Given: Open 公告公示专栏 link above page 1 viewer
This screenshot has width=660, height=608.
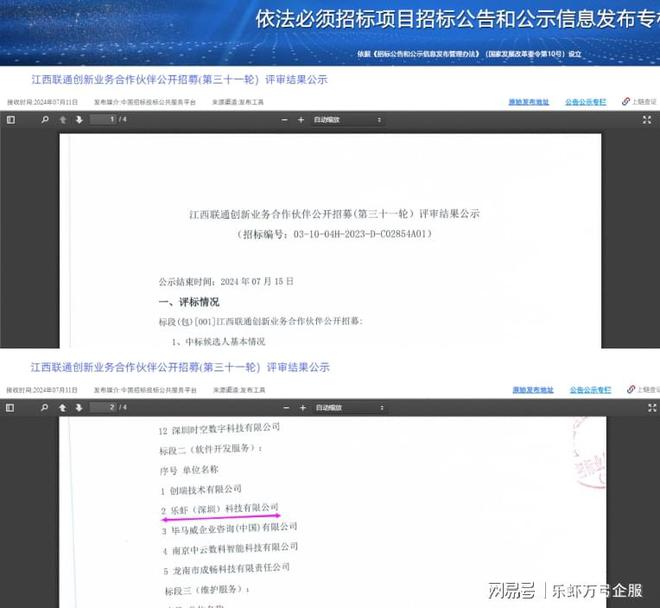Looking at the screenshot, I should pos(586,102).
